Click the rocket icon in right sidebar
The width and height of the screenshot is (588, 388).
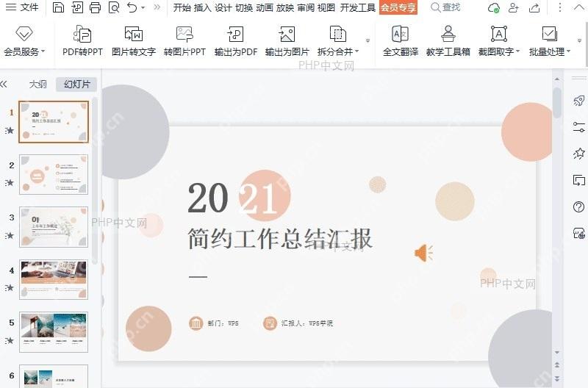tap(579, 101)
